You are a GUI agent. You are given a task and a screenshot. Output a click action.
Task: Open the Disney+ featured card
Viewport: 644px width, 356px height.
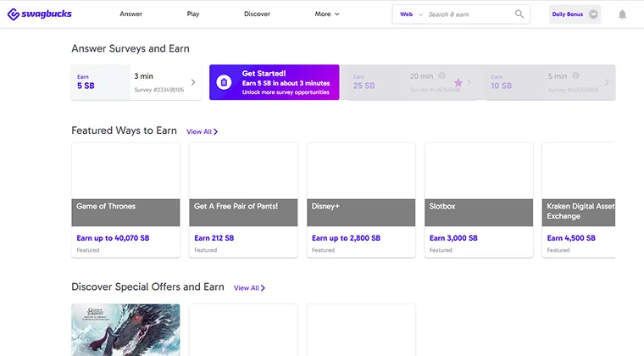(361, 200)
